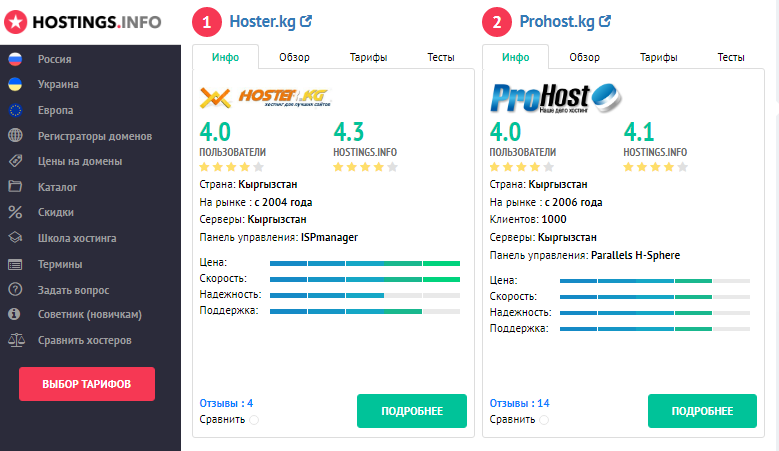The height and width of the screenshot is (451, 779).
Task: Click the list icon next to Термины
Action: (15, 264)
